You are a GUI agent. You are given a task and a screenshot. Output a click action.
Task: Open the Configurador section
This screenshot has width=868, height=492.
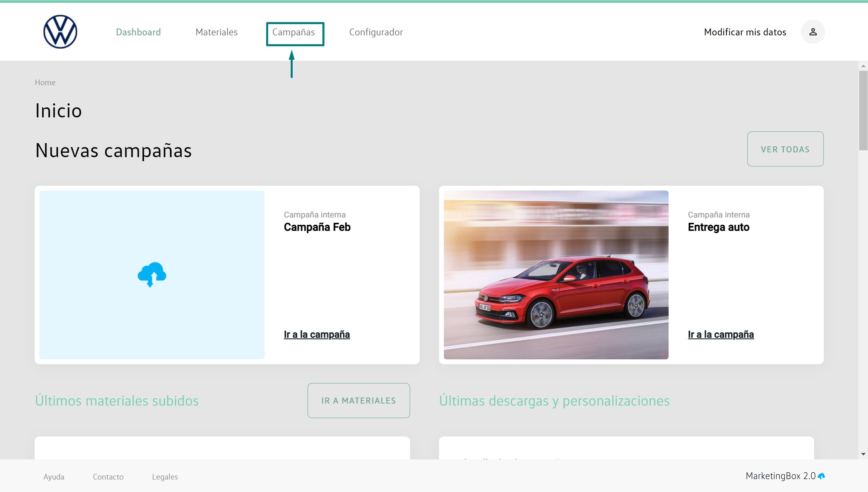point(376,32)
